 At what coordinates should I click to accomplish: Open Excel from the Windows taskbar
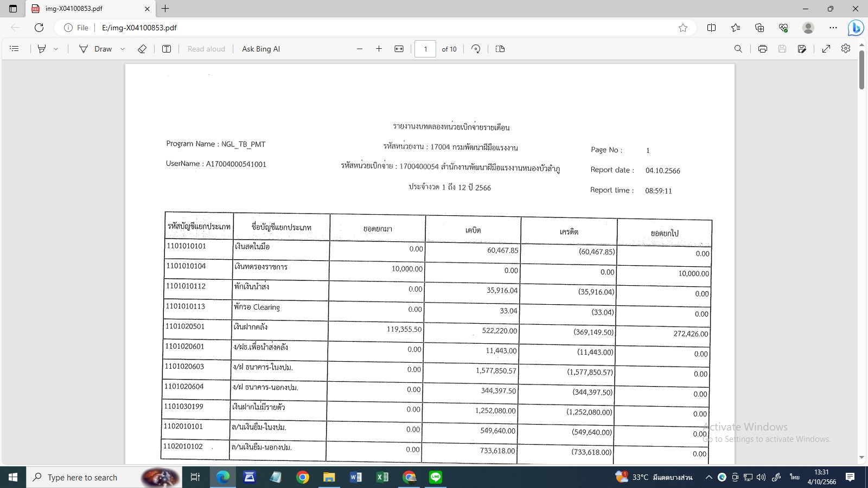coord(382,477)
